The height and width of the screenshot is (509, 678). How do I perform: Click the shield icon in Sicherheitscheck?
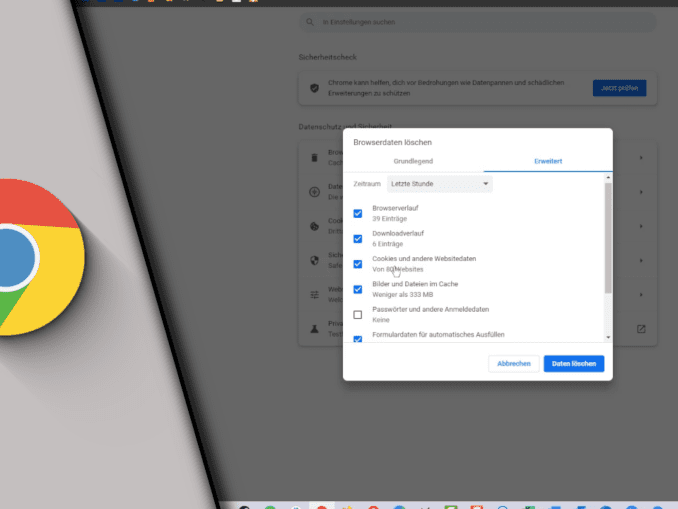[x=314, y=88]
